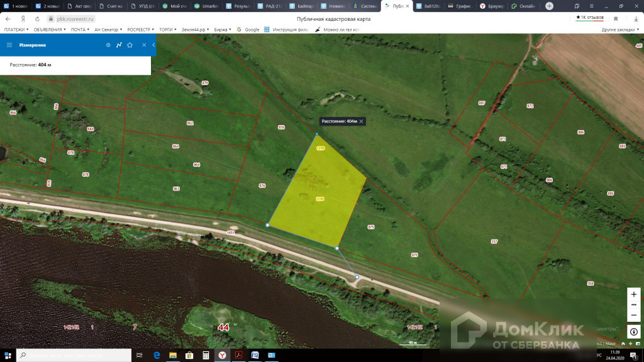Open the hamburger menu in the Измерение panel

pos(9,45)
